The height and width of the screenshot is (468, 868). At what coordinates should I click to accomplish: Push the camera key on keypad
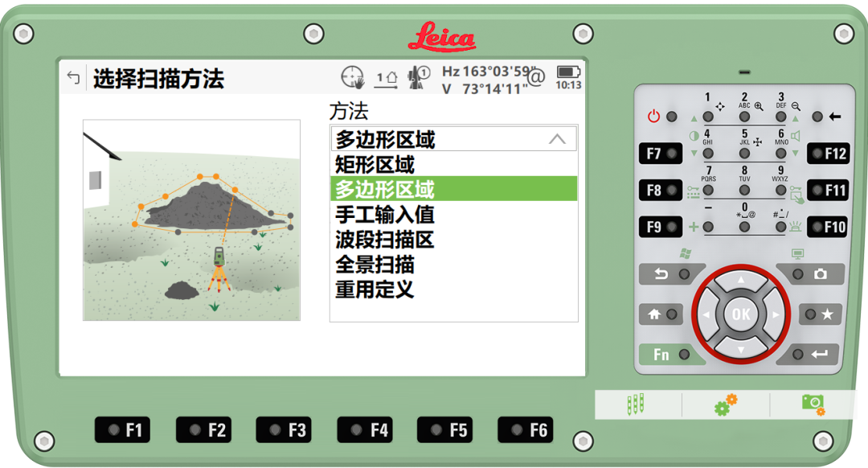tap(812, 273)
